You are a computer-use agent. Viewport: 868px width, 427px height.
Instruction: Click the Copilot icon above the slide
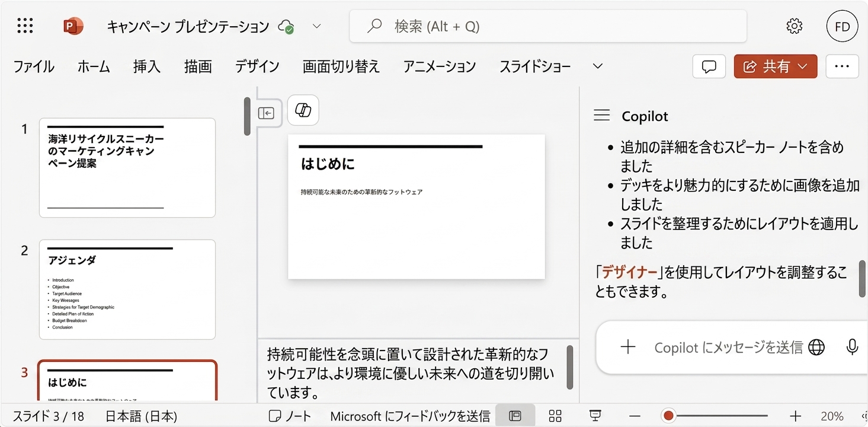click(303, 110)
